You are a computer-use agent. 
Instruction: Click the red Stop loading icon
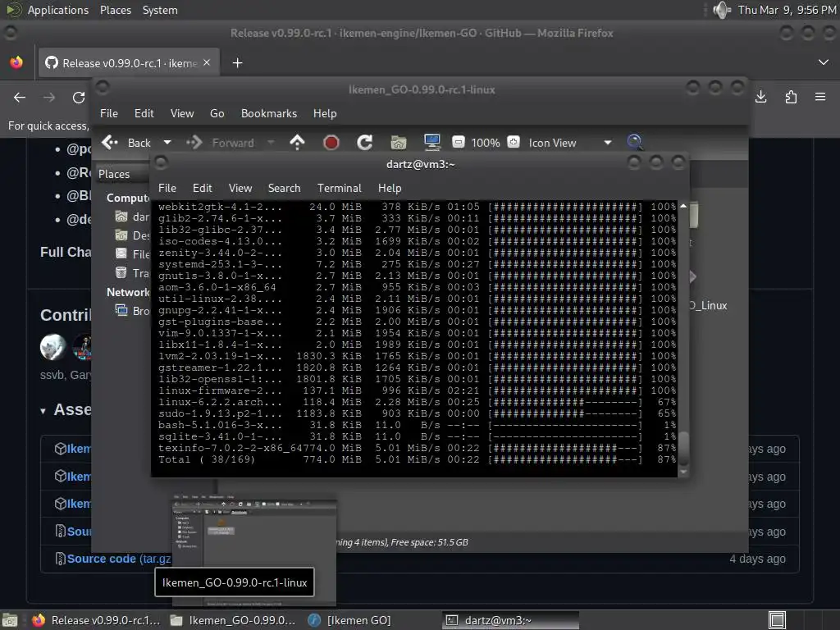click(331, 143)
